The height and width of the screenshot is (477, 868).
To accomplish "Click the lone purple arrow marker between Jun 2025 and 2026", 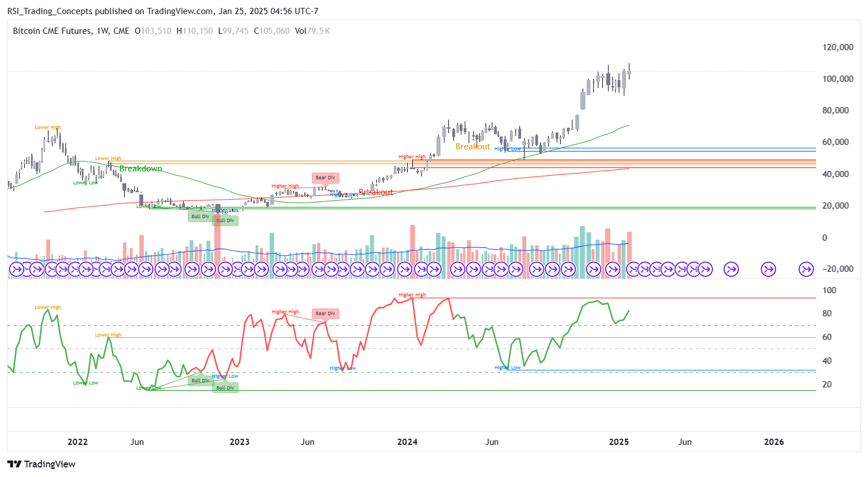I will pyautogui.click(x=731, y=270).
